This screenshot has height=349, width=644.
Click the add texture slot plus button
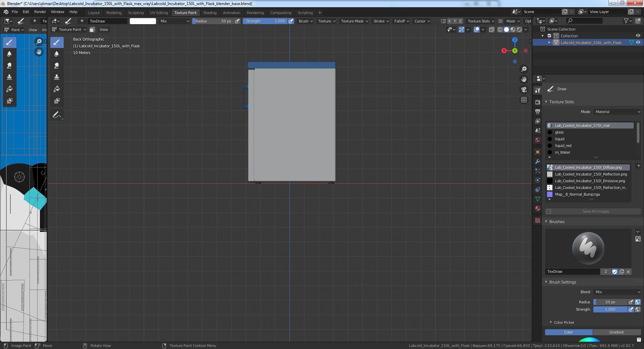click(639, 166)
